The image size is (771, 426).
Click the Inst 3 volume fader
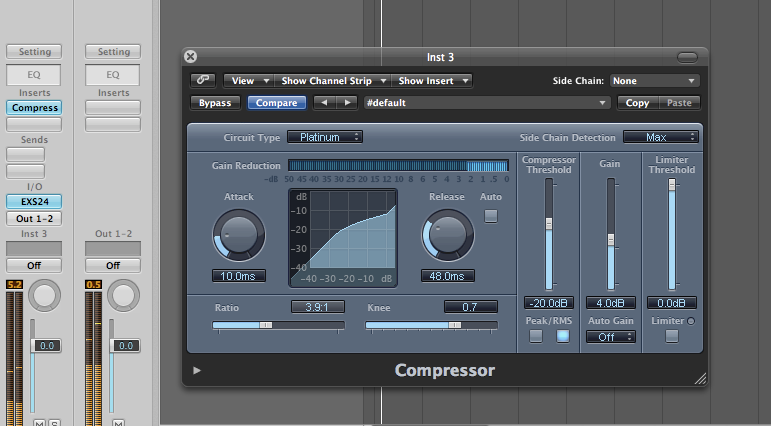click(46, 346)
